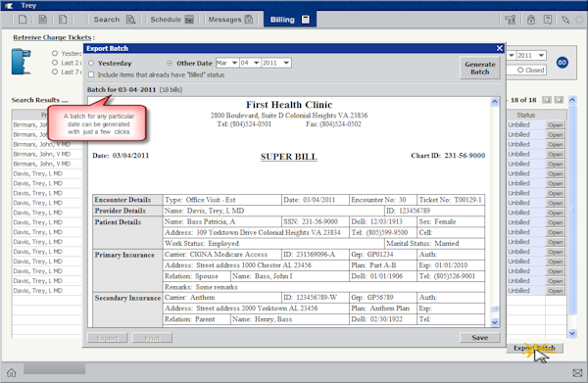This screenshot has height=383, width=588.
Task: Click the blue charge tickets machine icon
Action: click(21, 61)
